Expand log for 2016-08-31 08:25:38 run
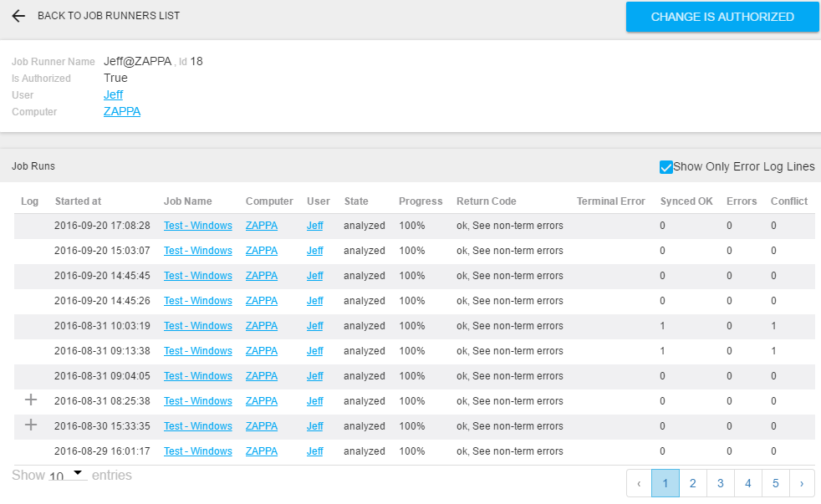This screenshot has height=504, width=821. tap(31, 400)
